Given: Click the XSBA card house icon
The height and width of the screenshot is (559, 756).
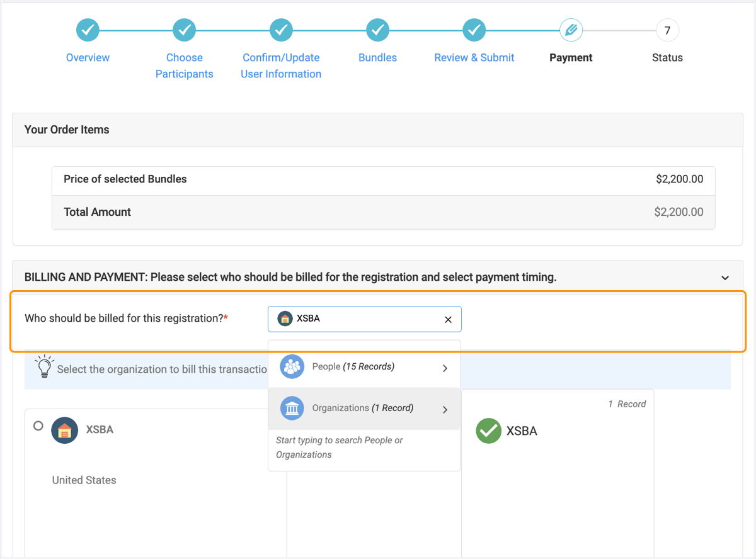Looking at the screenshot, I should [64, 431].
